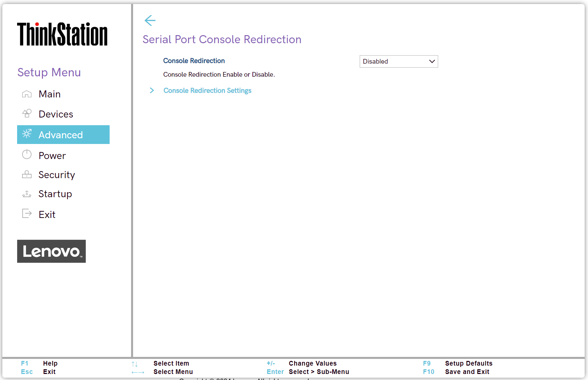Click F10 Save and Exit hint
This screenshot has height=380, width=588.
click(x=467, y=372)
